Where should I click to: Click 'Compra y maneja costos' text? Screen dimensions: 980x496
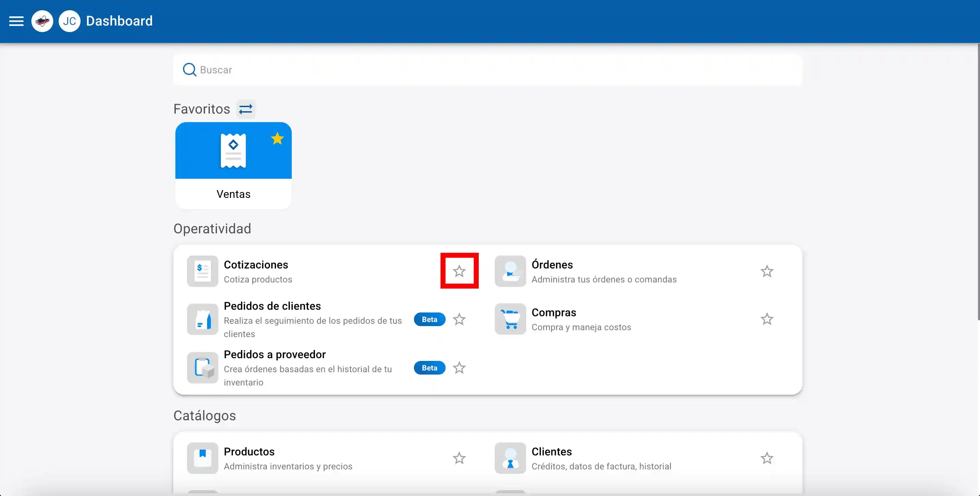tap(581, 327)
